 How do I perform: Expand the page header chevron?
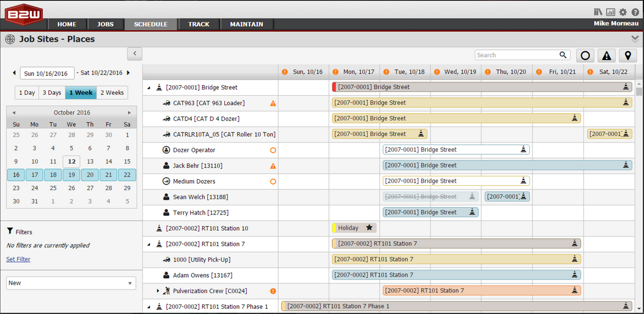coord(635,39)
